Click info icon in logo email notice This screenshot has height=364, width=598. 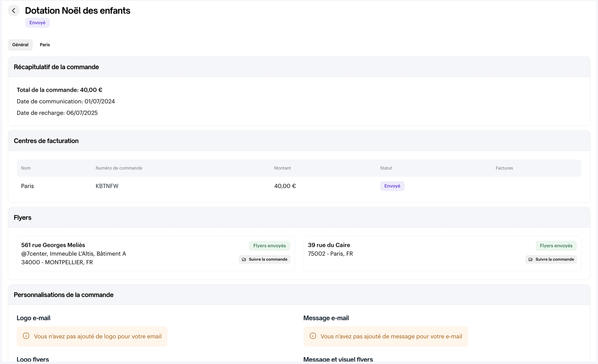coord(26,336)
